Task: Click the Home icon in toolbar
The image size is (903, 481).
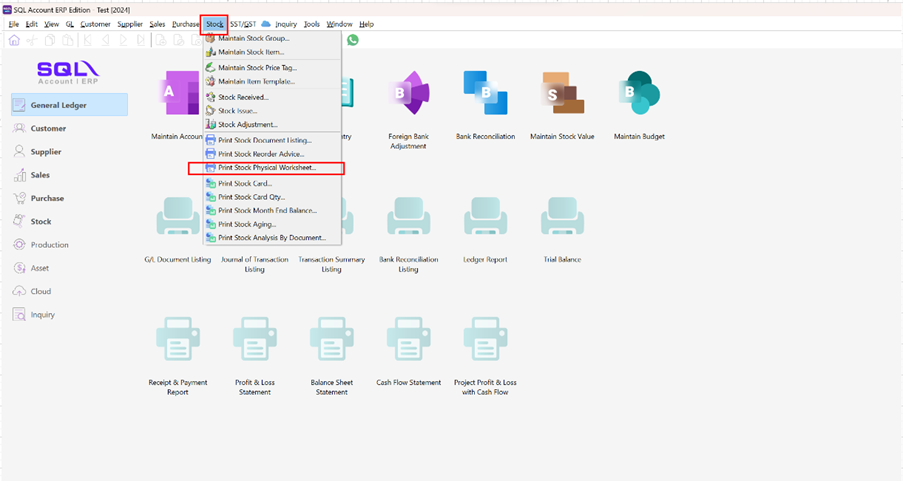Action: coord(14,40)
